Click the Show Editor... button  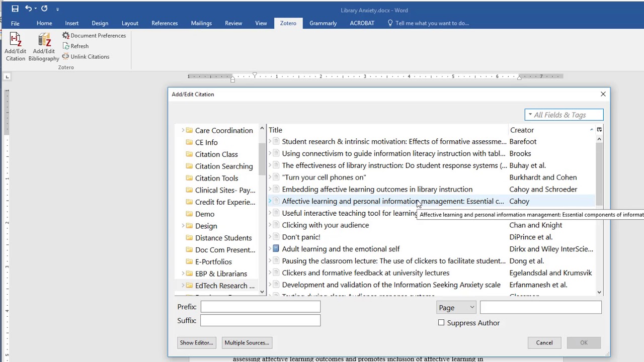point(197,343)
